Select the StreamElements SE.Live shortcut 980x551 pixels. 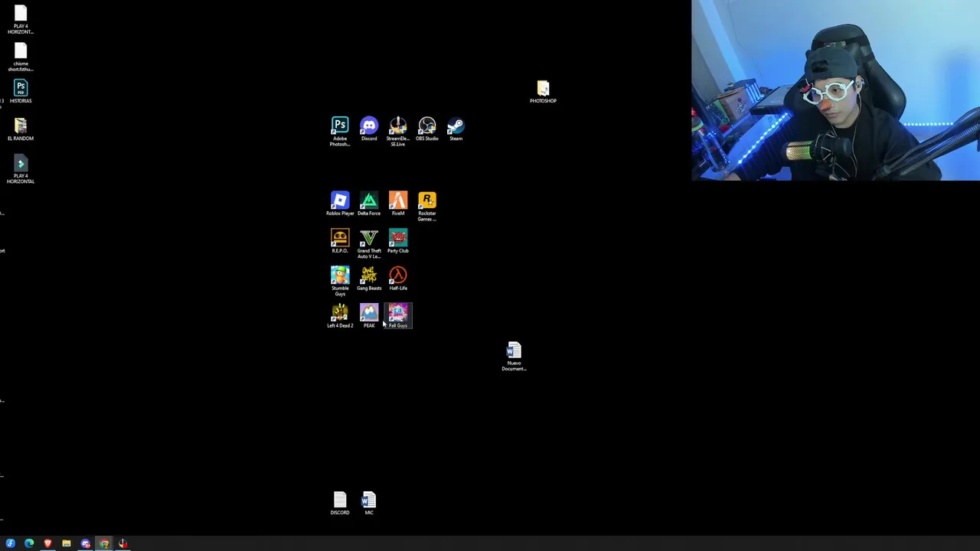[x=398, y=131]
